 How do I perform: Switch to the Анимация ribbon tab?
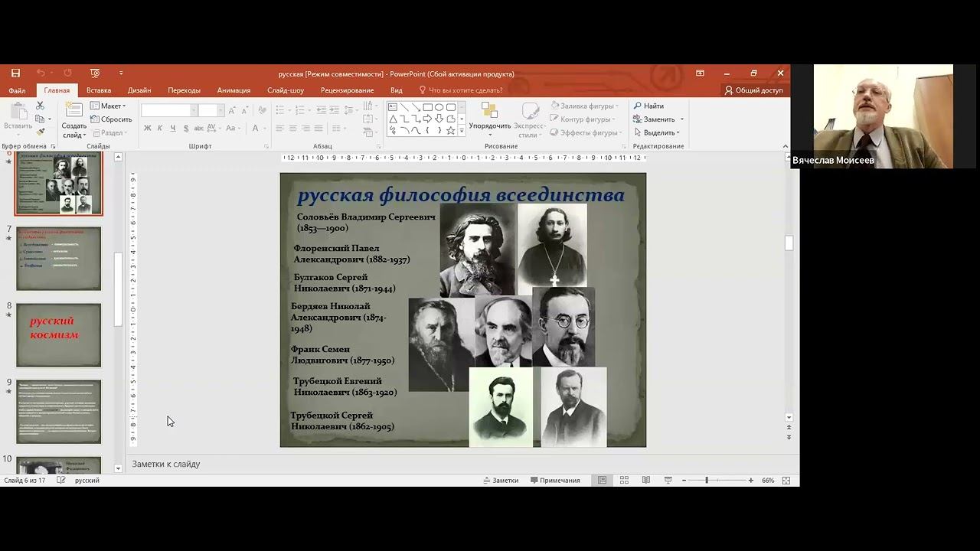(x=234, y=90)
